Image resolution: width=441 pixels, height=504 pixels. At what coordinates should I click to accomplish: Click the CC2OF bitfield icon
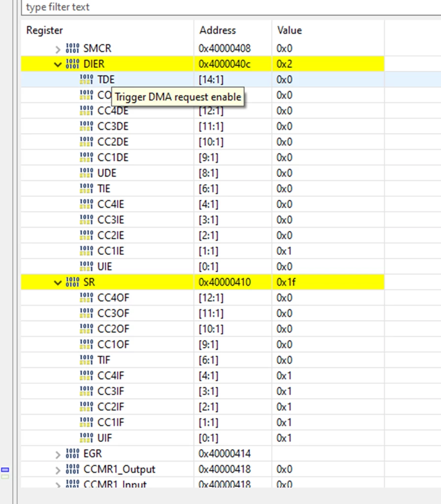pos(87,329)
